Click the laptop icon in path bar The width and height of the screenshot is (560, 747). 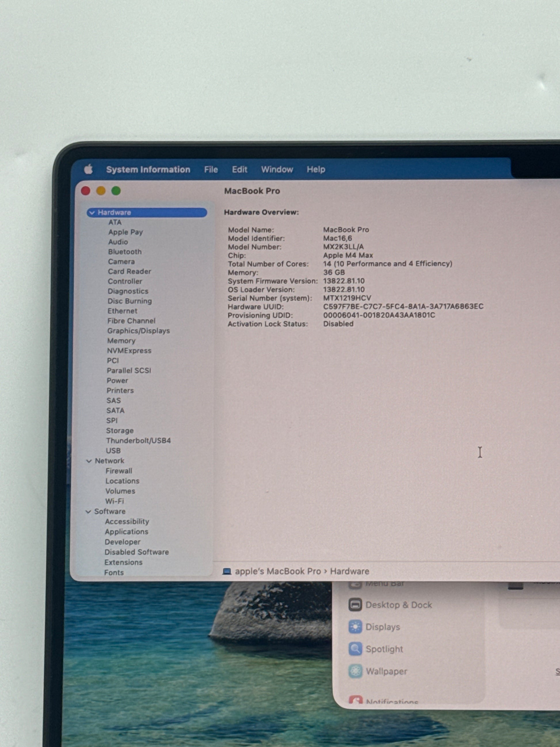[227, 571]
